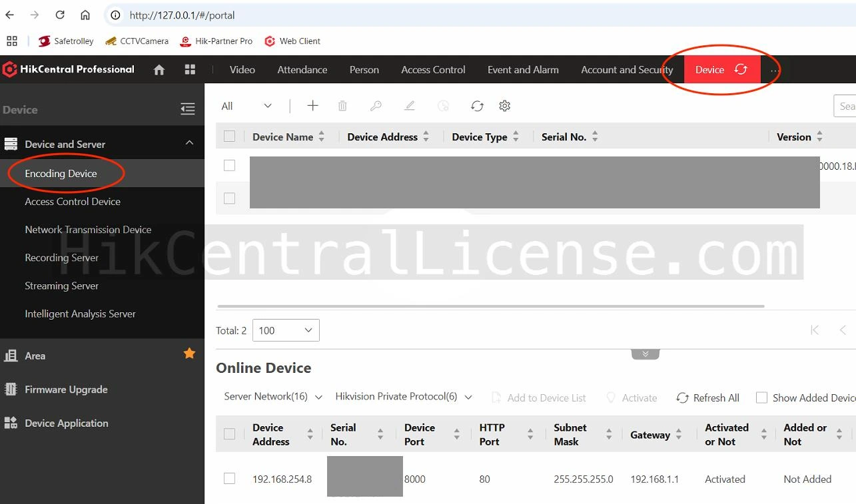
Task: Go to first page of device list
Action: click(x=815, y=330)
